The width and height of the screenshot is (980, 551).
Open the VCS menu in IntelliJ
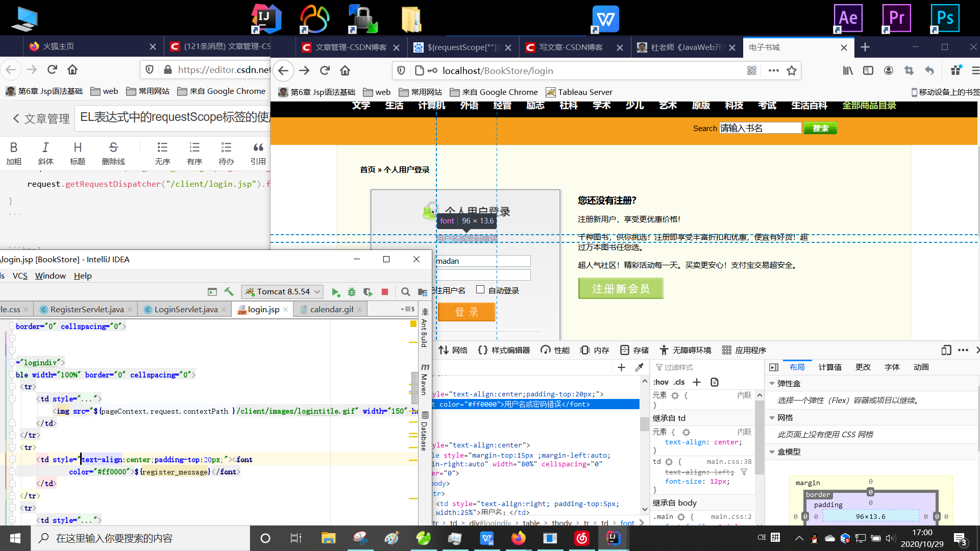pos(19,275)
